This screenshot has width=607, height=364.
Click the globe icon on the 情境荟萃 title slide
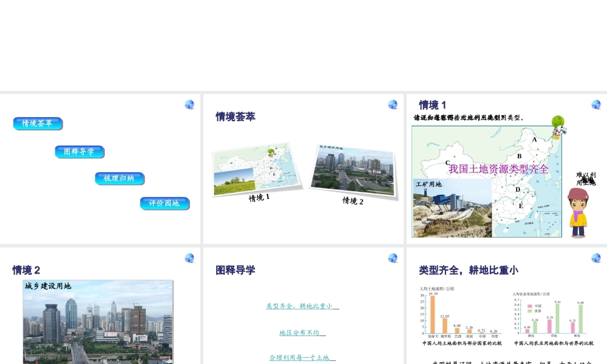click(x=393, y=104)
